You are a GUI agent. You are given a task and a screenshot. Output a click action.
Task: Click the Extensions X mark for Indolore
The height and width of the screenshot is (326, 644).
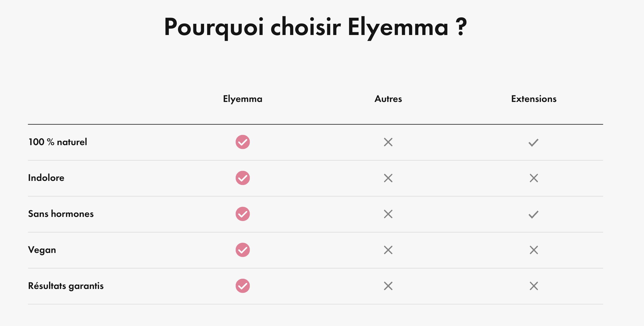tap(534, 178)
